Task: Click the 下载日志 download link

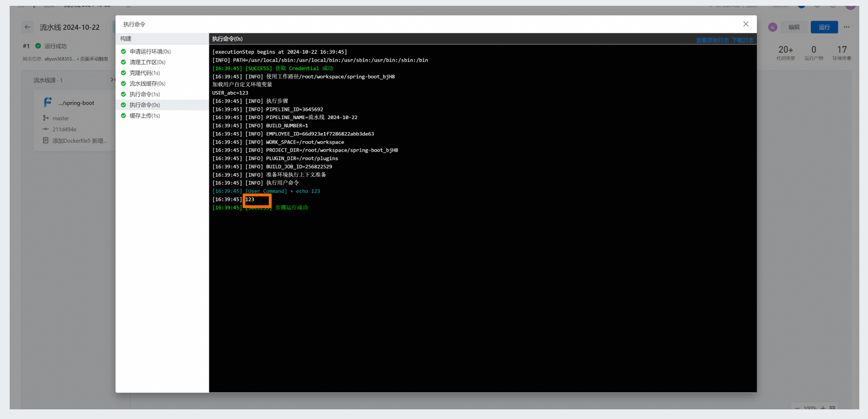Action: [x=743, y=40]
